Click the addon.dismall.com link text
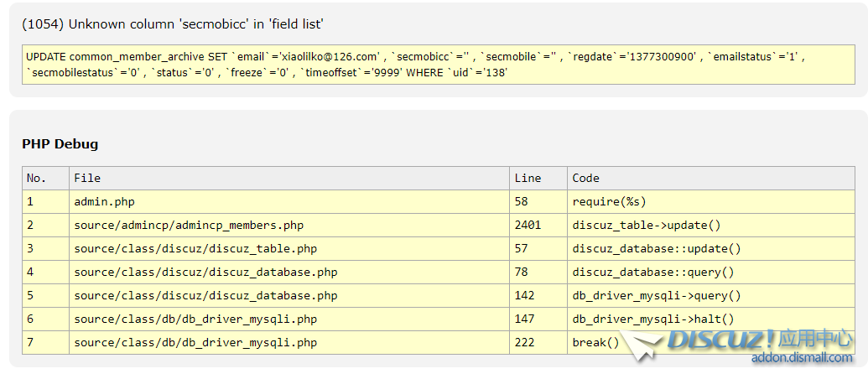The height and width of the screenshot is (379, 868). 801,358
